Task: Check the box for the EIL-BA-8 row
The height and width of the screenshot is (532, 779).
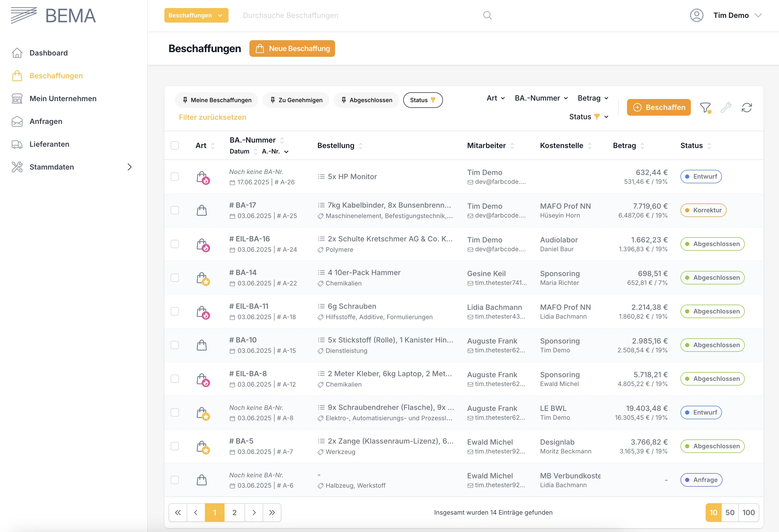Action: [x=175, y=379]
